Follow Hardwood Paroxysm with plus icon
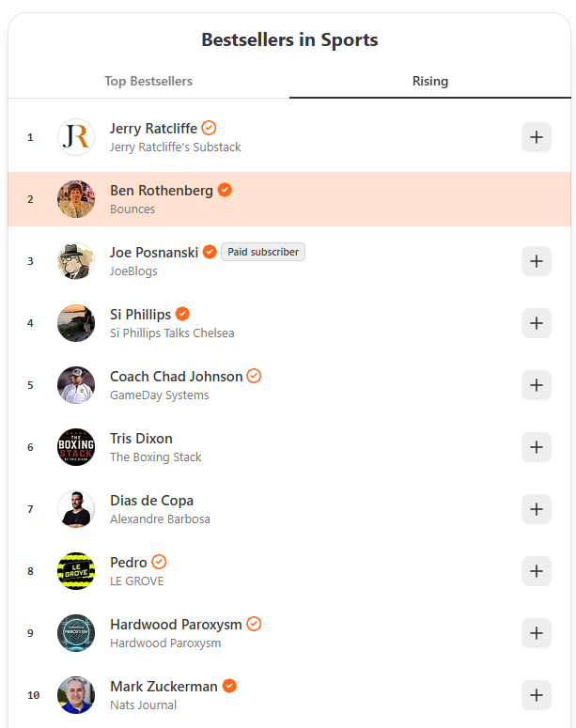Screen dimensions: 576x728 tap(536, 633)
